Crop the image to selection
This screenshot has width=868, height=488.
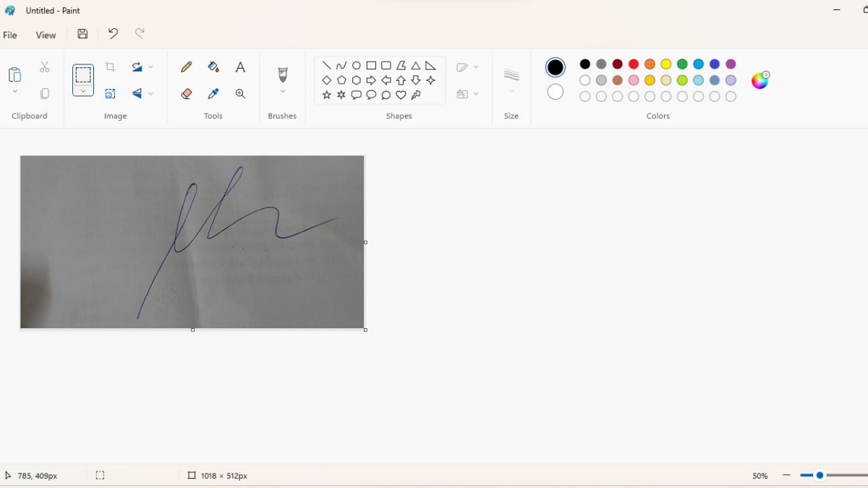(110, 67)
